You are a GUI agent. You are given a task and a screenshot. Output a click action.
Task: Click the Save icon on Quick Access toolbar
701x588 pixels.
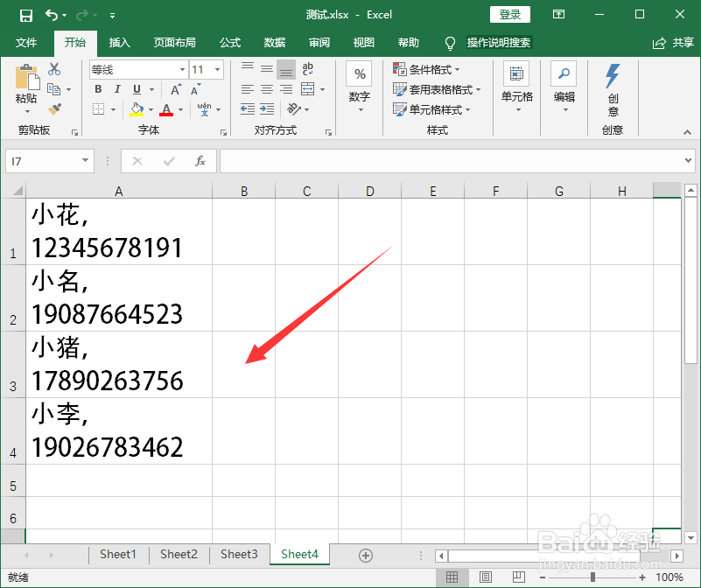(x=26, y=15)
